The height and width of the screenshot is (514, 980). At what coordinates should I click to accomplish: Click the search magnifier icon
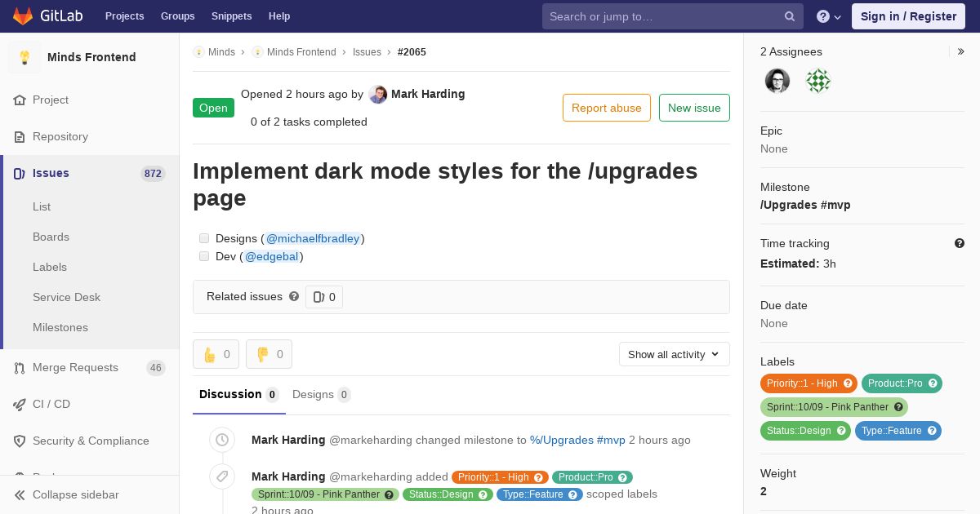coord(790,16)
